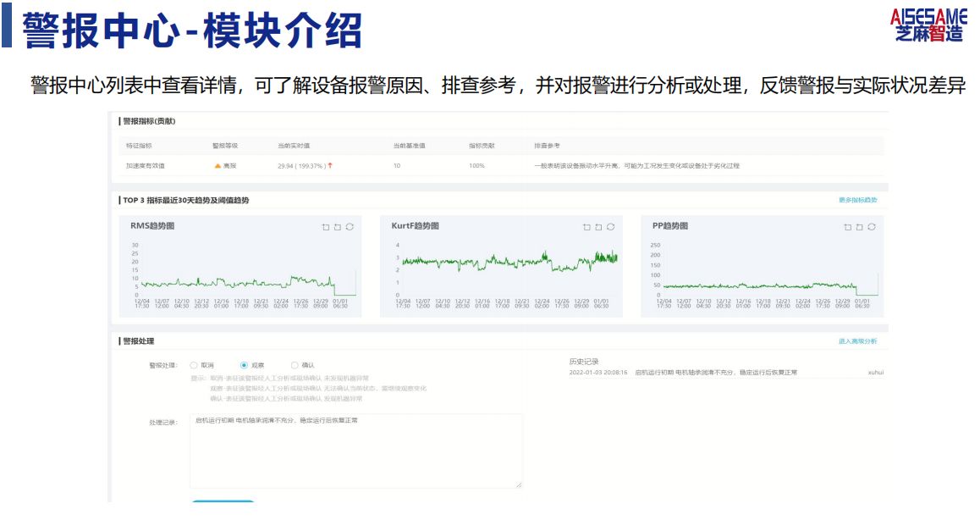The height and width of the screenshot is (526, 980).
Task: Restore the RMS trend chart view
Action: [350, 227]
